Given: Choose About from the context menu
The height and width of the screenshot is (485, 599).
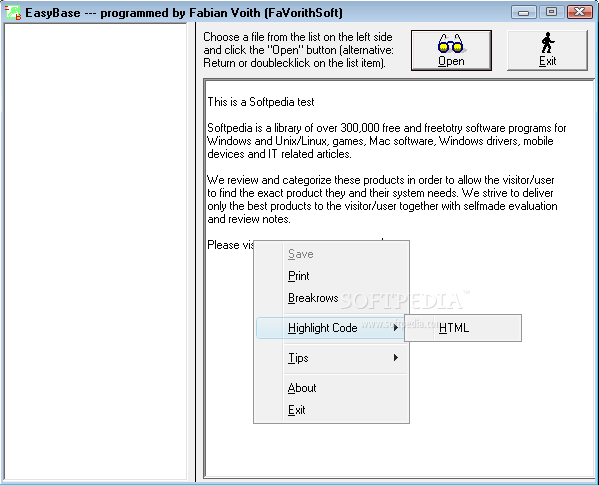Looking at the screenshot, I should 332,388.
